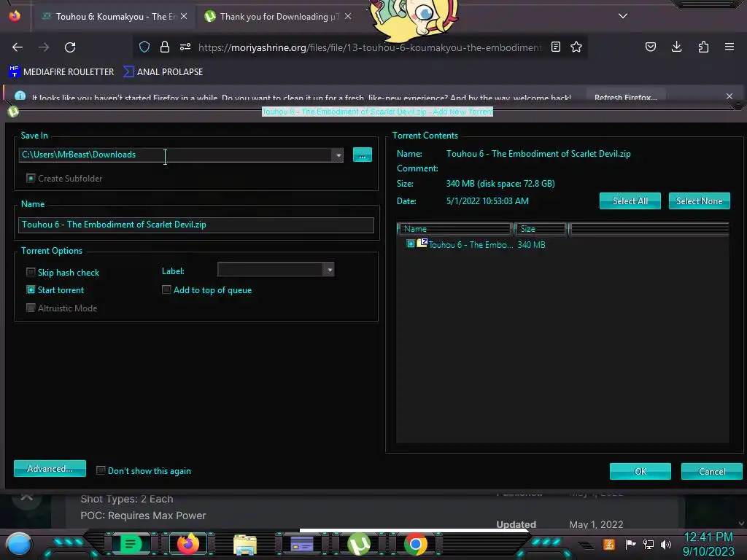
Task: Open the Start orb menu
Action: [18, 544]
